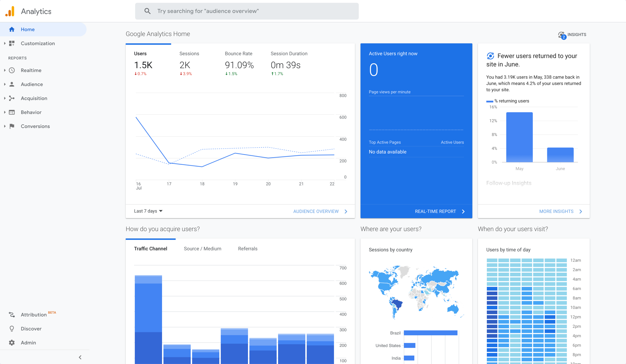Click the Discover lightbulb icon

(x=12, y=329)
